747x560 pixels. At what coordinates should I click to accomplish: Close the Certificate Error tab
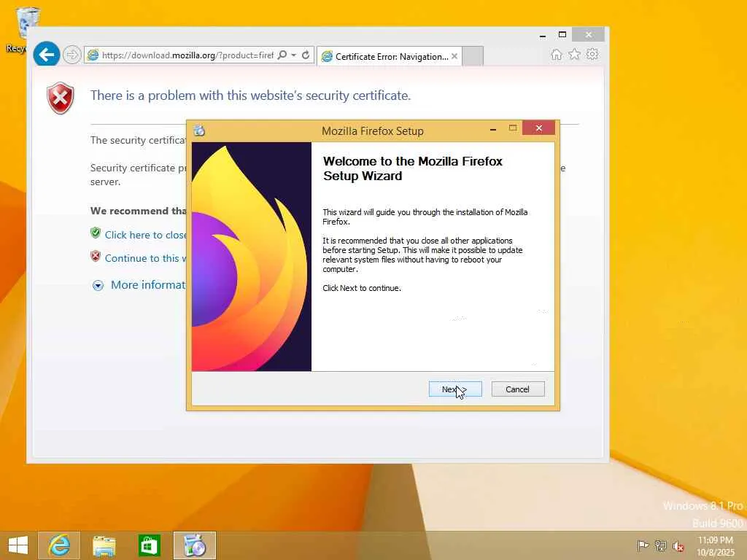coord(454,56)
